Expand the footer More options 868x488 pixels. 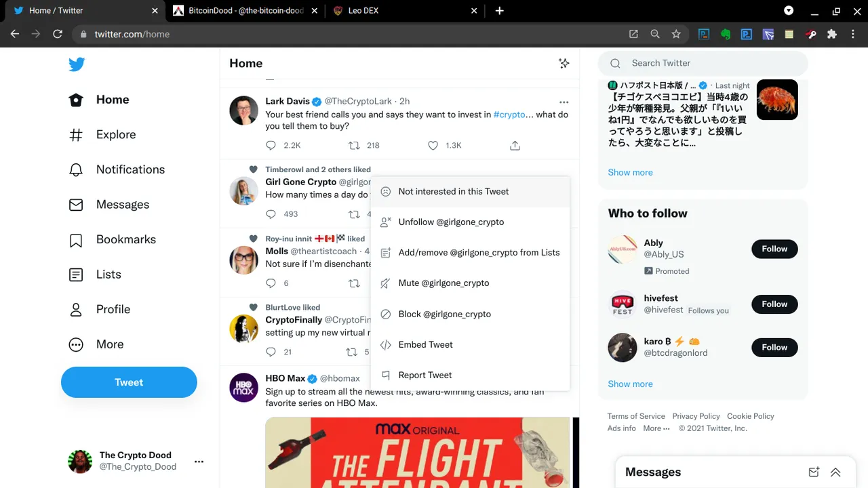tap(656, 428)
